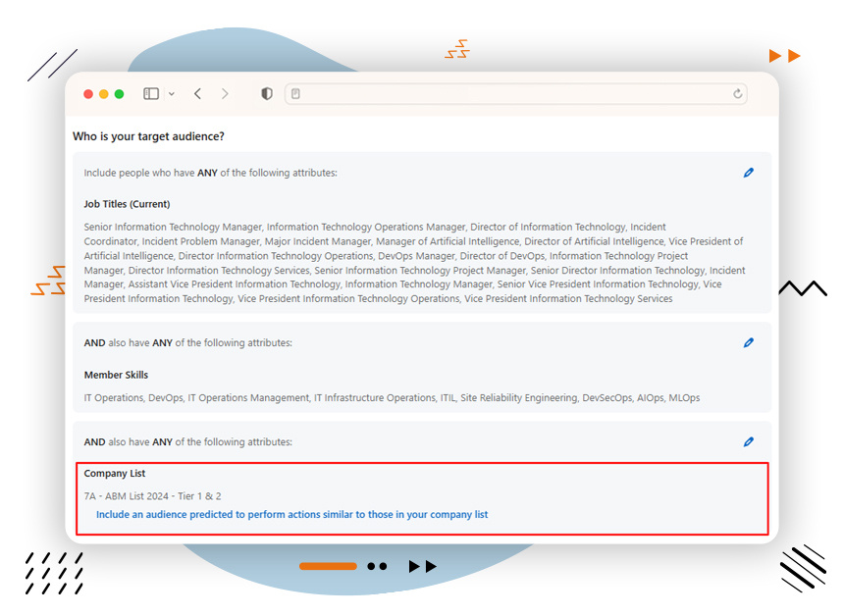Screen dimensions: 844x616
Task: Navigate back to the previous page
Action: (x=196, y=93)
